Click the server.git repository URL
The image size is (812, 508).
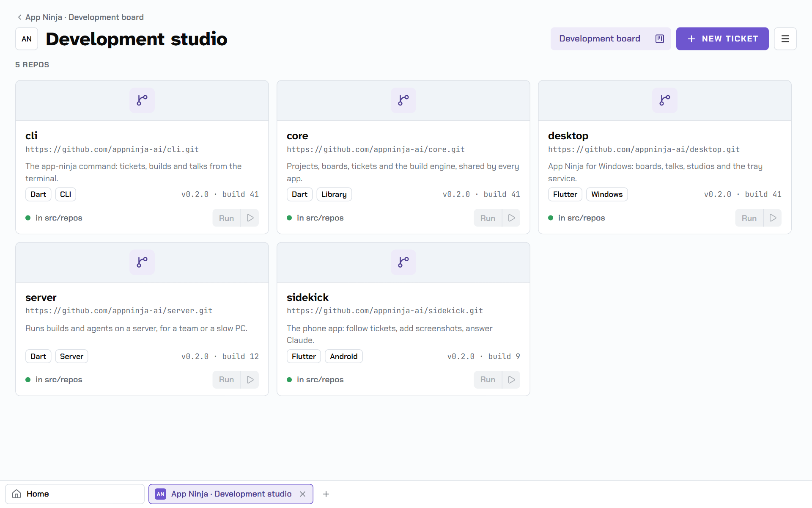[x=119, y=311]
